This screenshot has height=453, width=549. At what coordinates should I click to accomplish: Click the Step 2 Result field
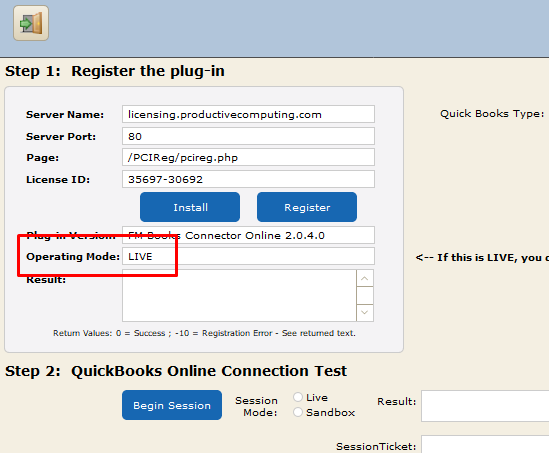(485, 406)
